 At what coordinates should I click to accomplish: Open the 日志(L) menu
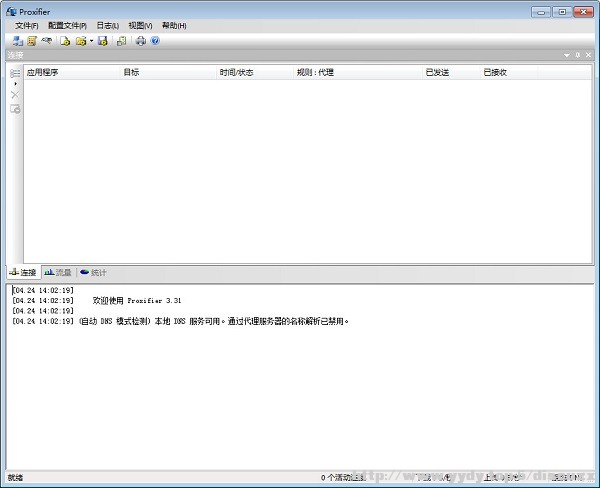pos(108,26)
